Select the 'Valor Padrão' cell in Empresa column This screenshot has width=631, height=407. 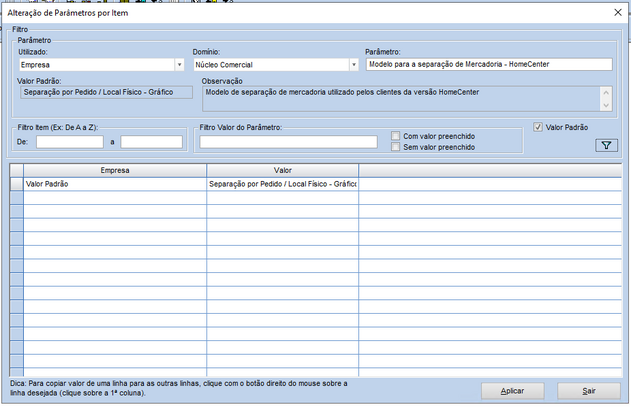(x=114, y=185)
